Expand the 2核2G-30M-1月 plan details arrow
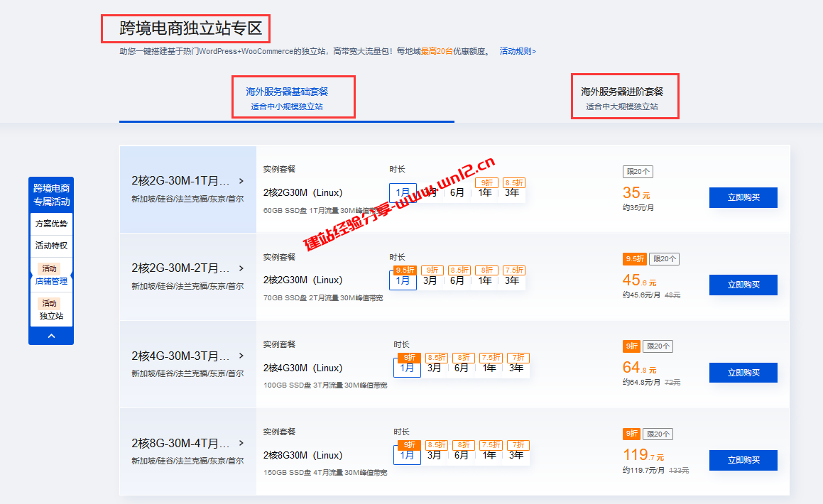The width and height of the screenshot is (823, 504). coord(241,181)
